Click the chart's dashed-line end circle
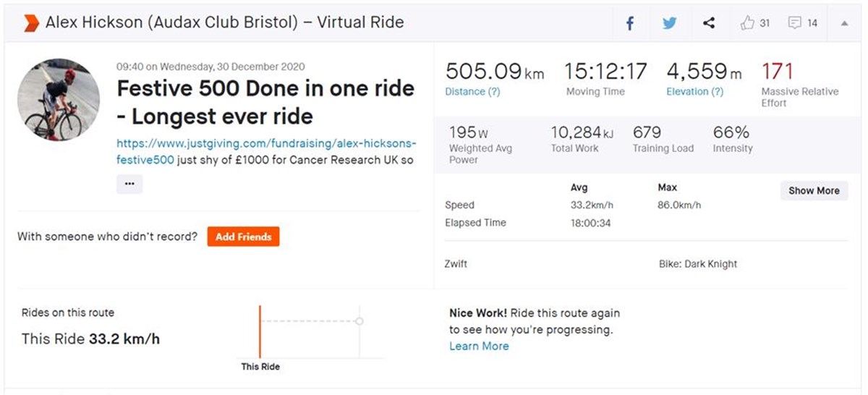Viewport: 868px width, 395px height. point(359,320)
